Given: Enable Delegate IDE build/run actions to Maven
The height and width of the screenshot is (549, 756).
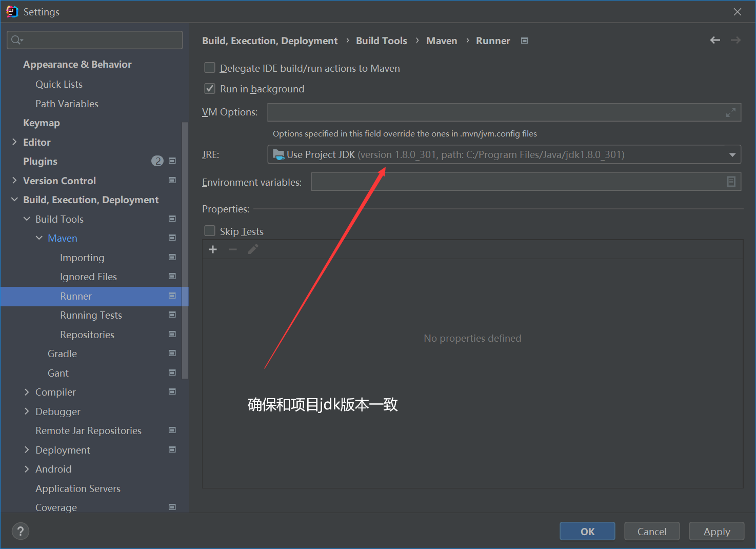Looking at the screenshot, I should coord(210,68).
